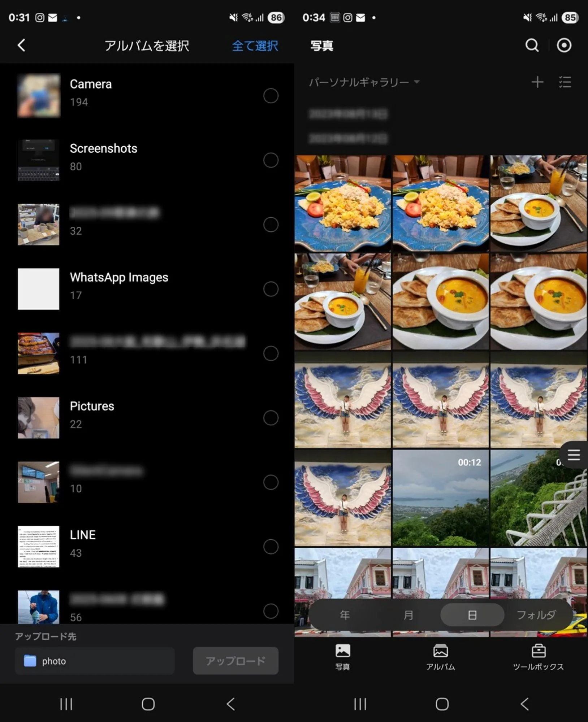This screenshot has height=722, width=588.
Task: Open the 00:12 video thumbnail
Action: [x=440, y=497]
